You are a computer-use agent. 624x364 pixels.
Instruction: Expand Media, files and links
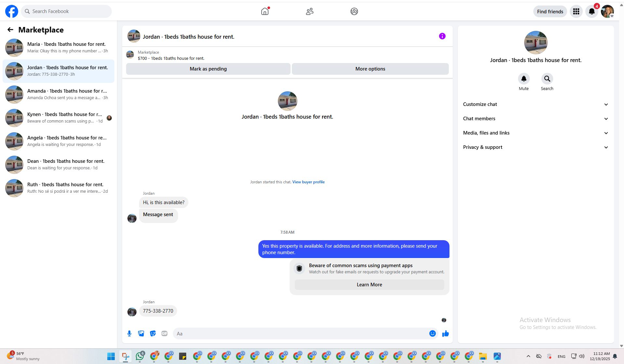pyautogui.click(x=536, y=133)
